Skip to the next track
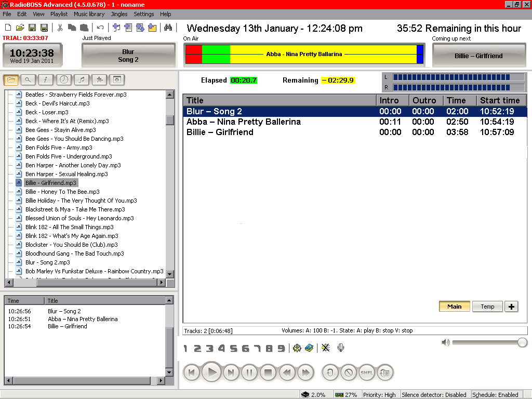This screenshot has width=532, height=399. coord(231,373)
